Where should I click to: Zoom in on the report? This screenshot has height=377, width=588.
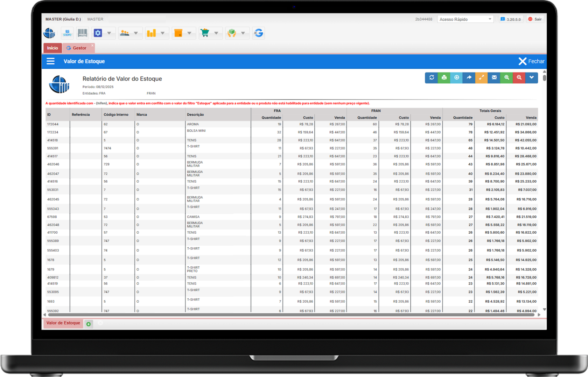(x=507, y=77)
